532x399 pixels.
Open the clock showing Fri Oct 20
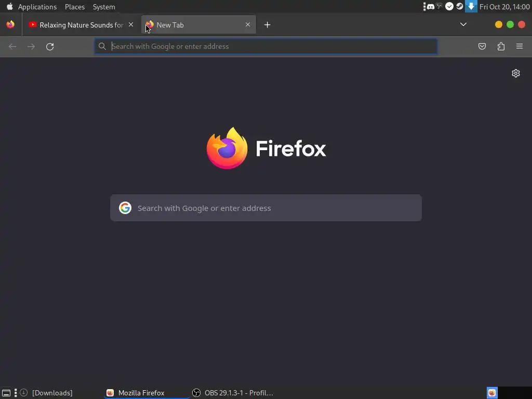(504, 7)
